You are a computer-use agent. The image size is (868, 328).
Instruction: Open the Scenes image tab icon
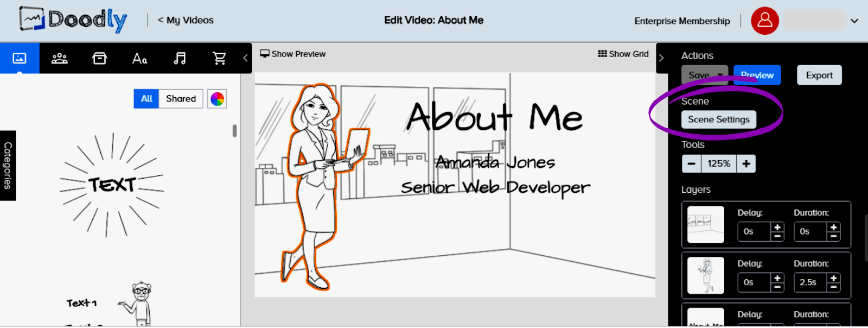(20, 58)
